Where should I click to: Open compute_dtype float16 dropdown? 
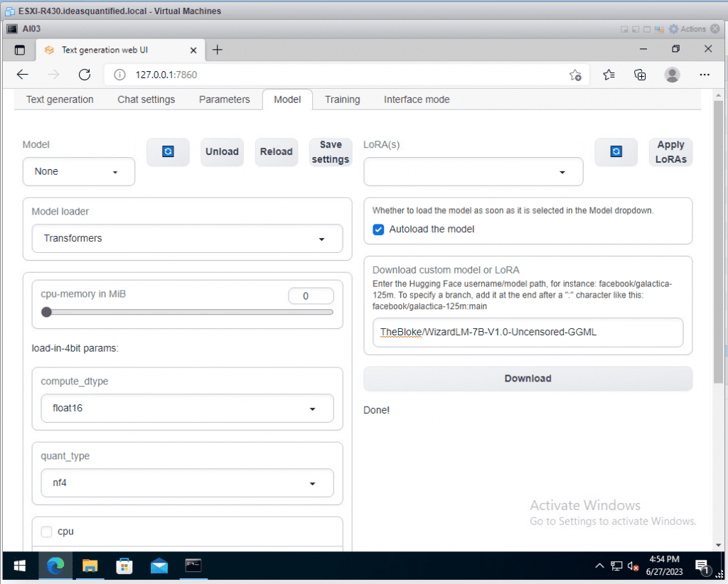187,409
